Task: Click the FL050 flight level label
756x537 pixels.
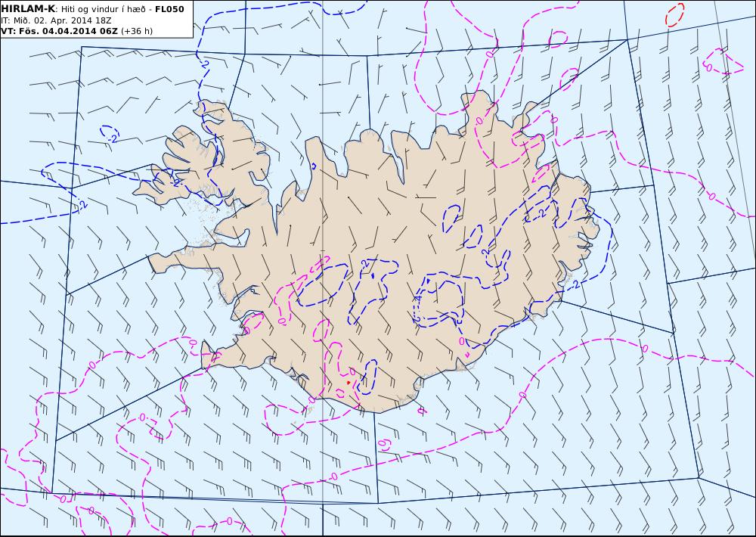Action: pos(169,9)
